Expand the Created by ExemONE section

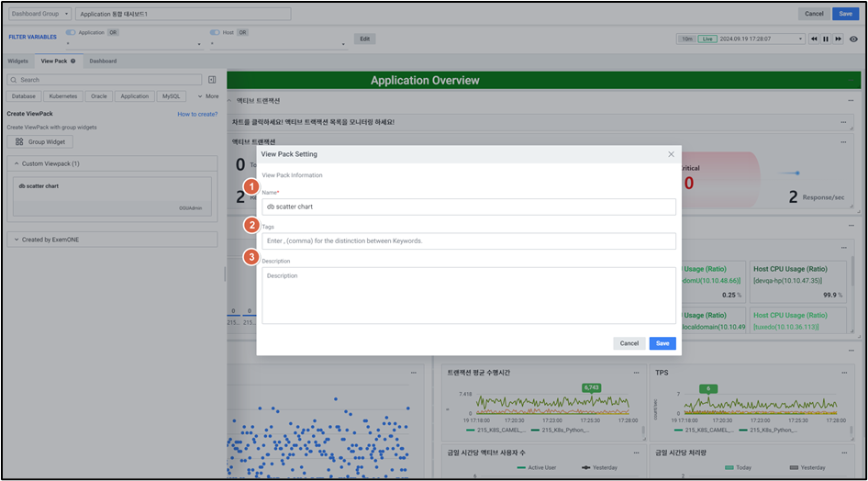click(x=15, y=240)
